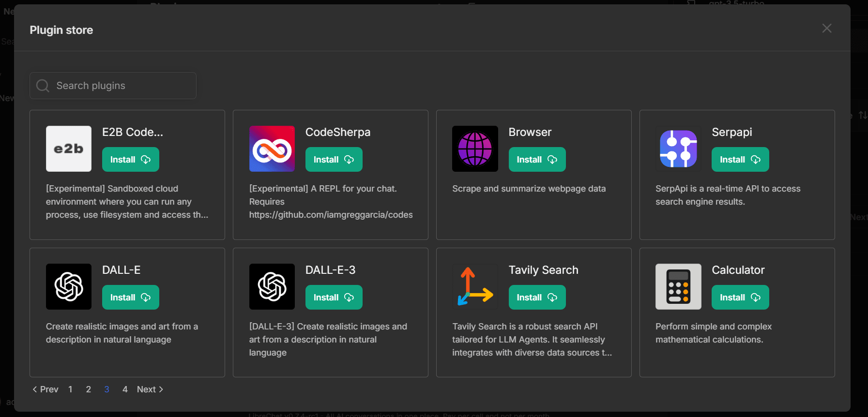
Task: Click the Tavily Search arrows icon
Action: pos(475,286)
